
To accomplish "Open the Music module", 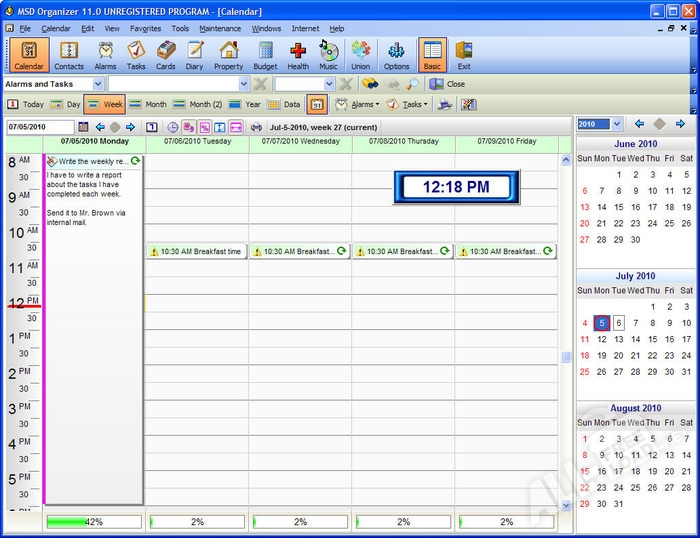I will 328,55.
